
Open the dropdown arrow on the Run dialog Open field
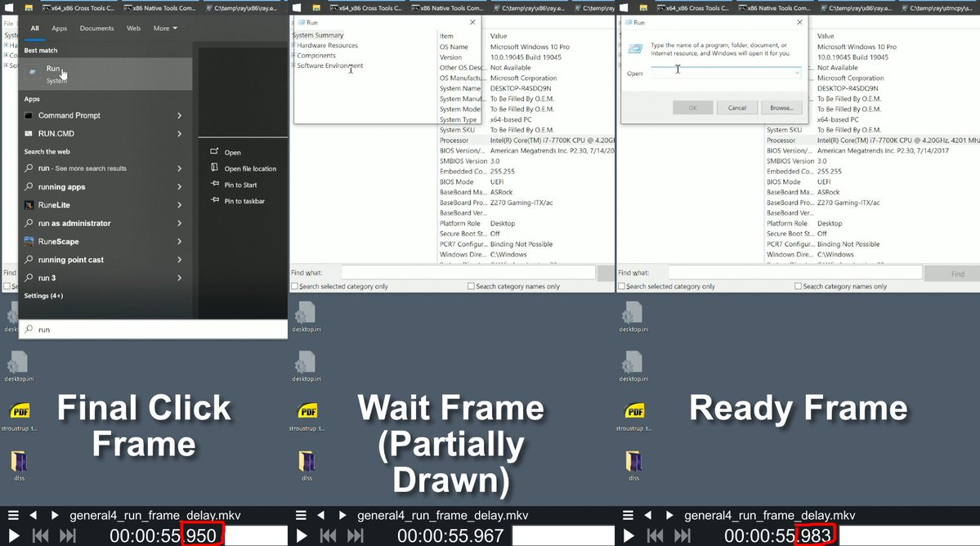pyautogui.click(x=797, y=73)
